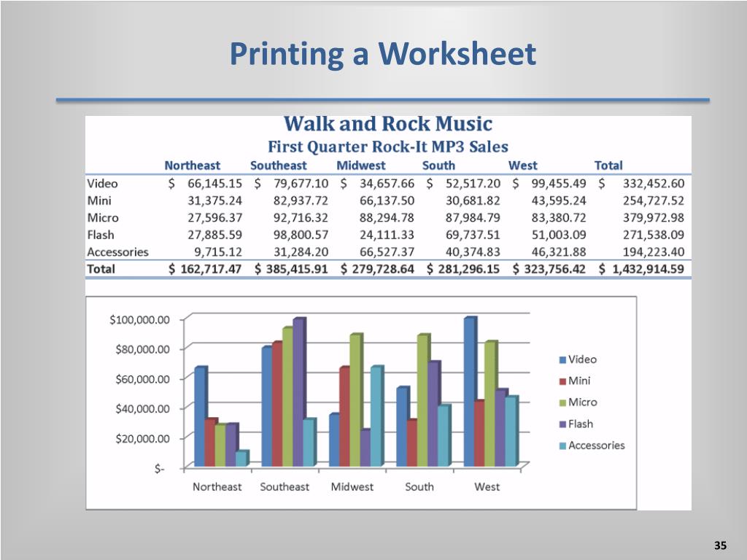
Task: Click the purple Flash bar for Southeast
Action: 299,392
